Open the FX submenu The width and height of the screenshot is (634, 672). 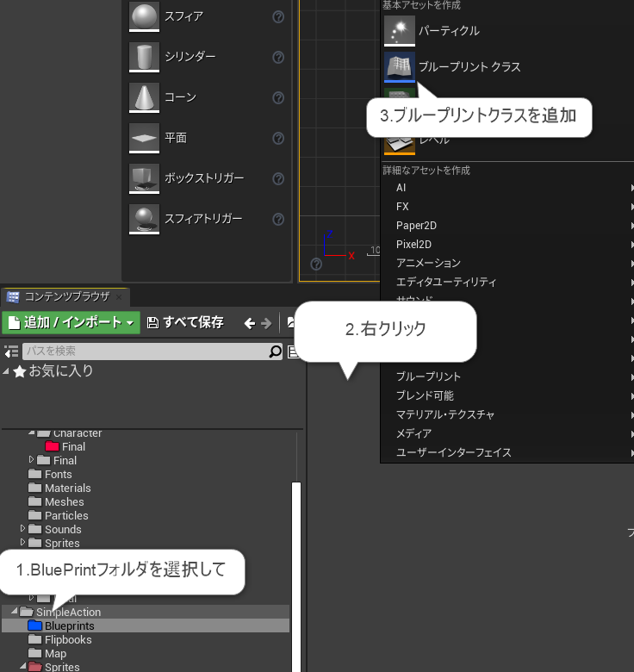coord(507,207)
